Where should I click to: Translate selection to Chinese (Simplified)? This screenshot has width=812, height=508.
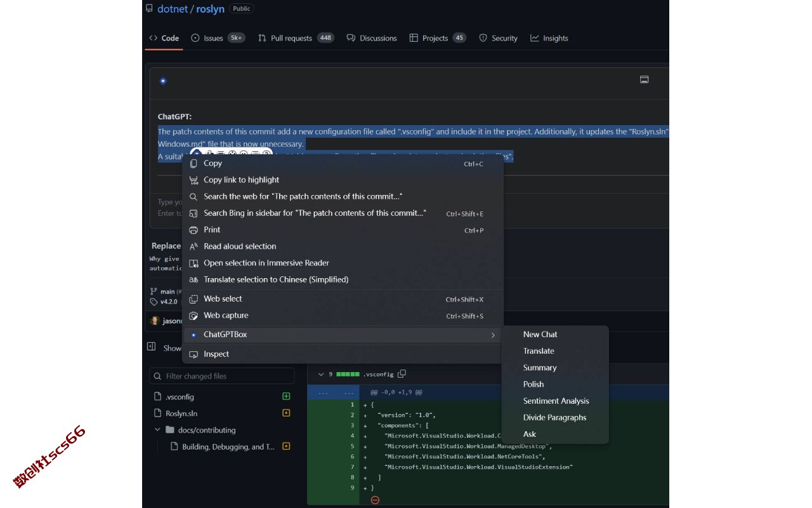tap(343, 279)
